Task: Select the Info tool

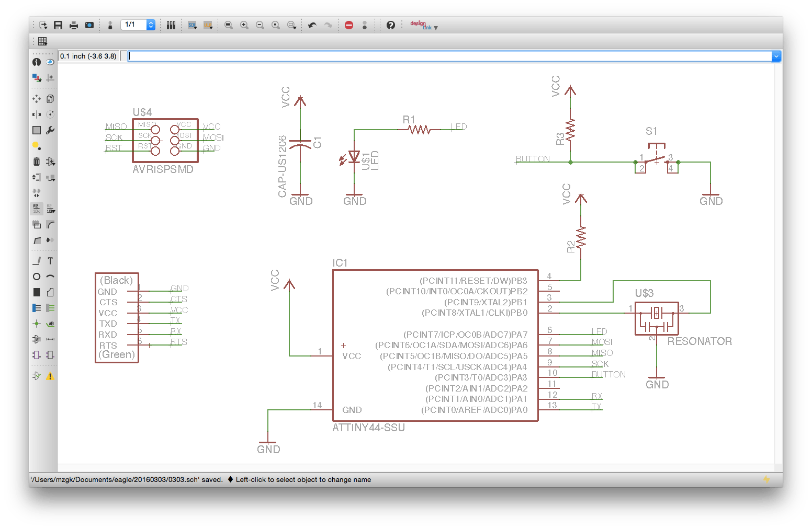Action: 37,62
